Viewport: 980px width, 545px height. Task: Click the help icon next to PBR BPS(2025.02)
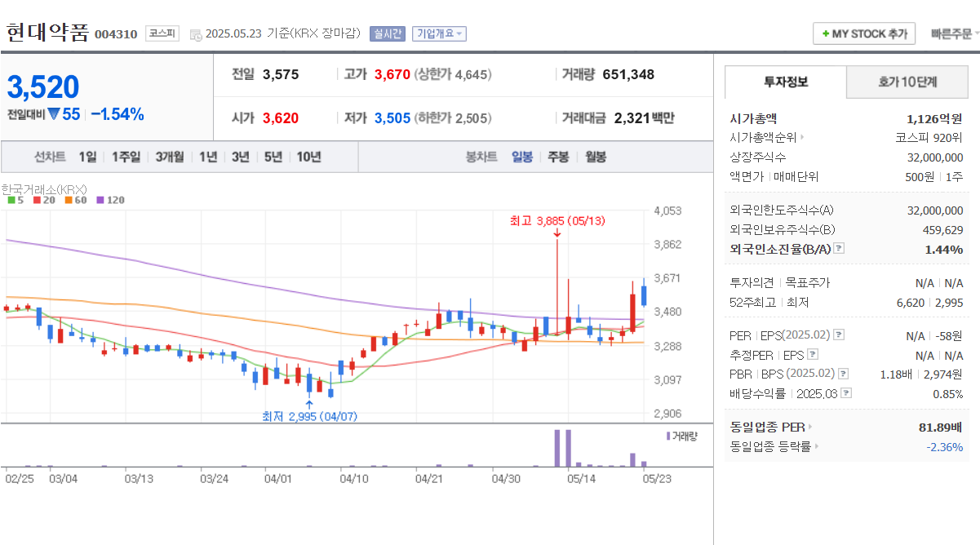843,374
